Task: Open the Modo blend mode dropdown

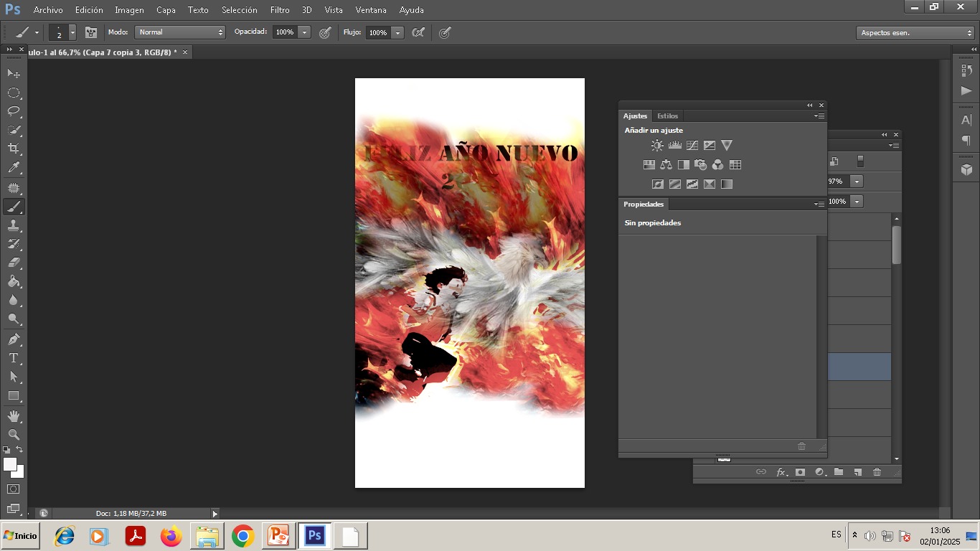Action: point(180,32)
